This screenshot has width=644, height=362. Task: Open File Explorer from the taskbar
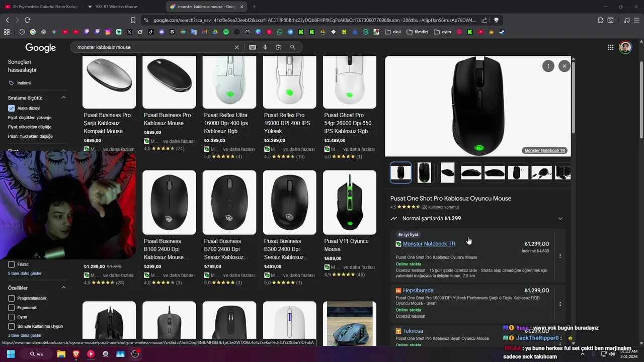(61, 354)
